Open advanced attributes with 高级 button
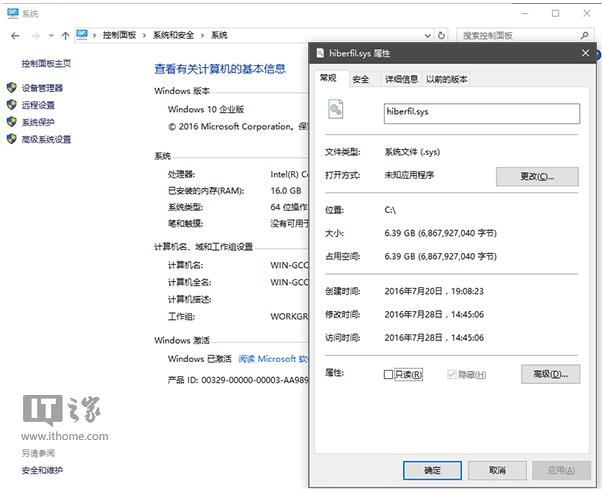 pos(550,374)
